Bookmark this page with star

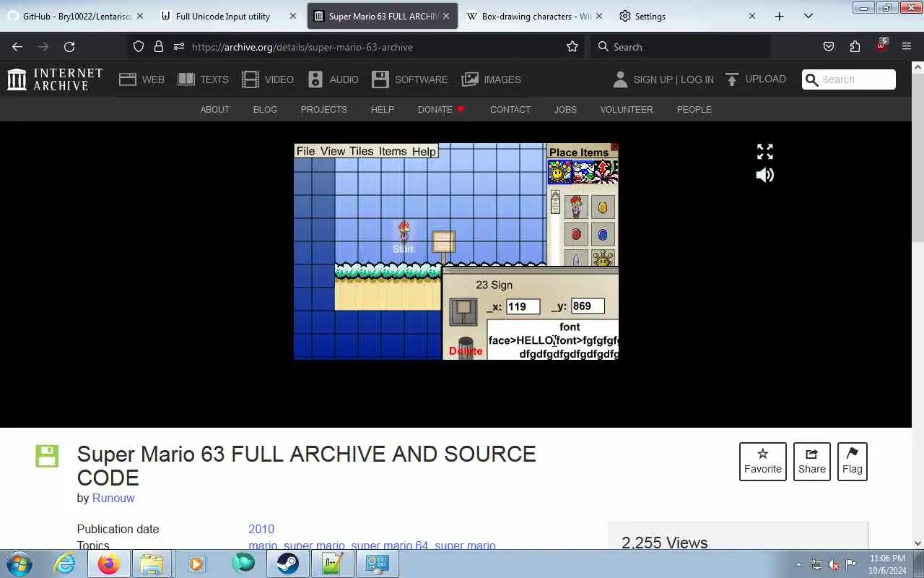pos(572,47)
